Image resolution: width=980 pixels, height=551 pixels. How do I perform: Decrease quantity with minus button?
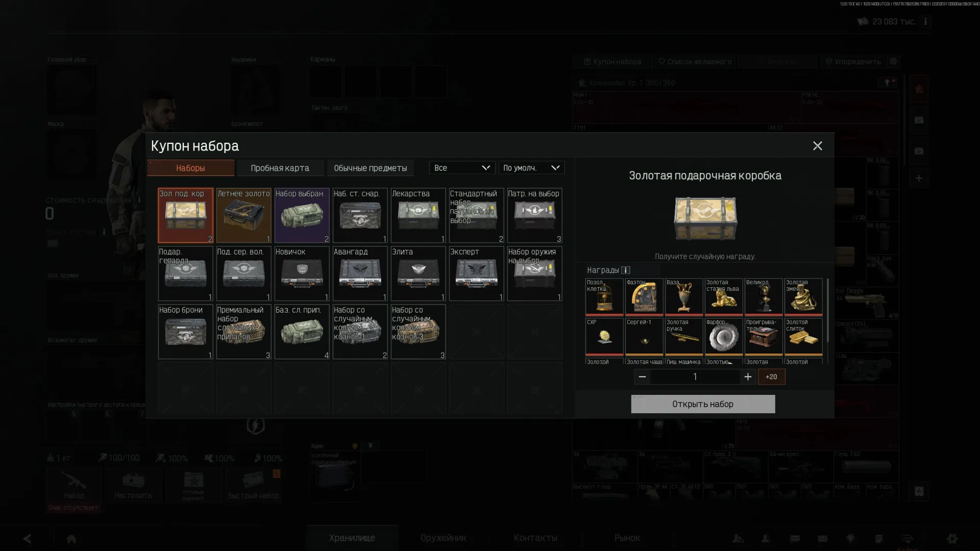[642, 377]
